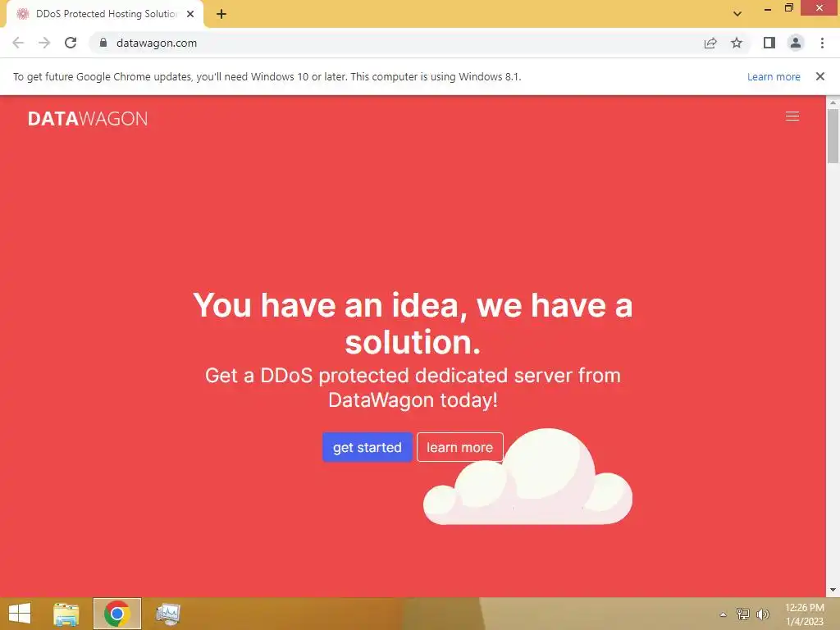Share this page using the share icon
The image size is (840, 630).
(x=710, y=43)
